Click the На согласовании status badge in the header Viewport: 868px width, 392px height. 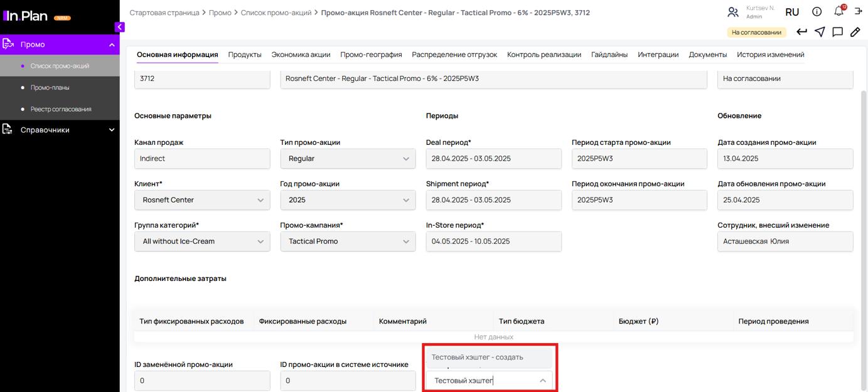pyautogui.click(x=756, y=32)
